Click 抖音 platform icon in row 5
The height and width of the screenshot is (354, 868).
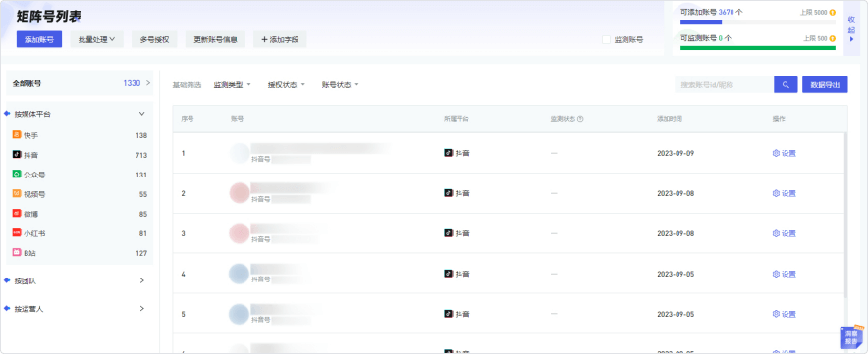coord(449,314)
